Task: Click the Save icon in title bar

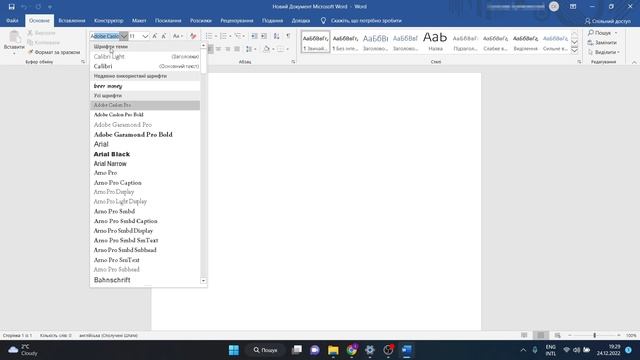Action: [x=11, y=7]
